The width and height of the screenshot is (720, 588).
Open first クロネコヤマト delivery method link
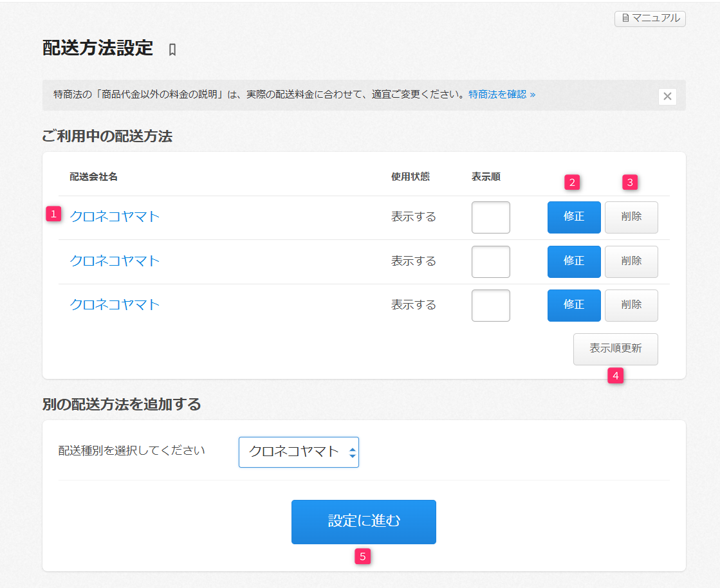click(115, 217)
